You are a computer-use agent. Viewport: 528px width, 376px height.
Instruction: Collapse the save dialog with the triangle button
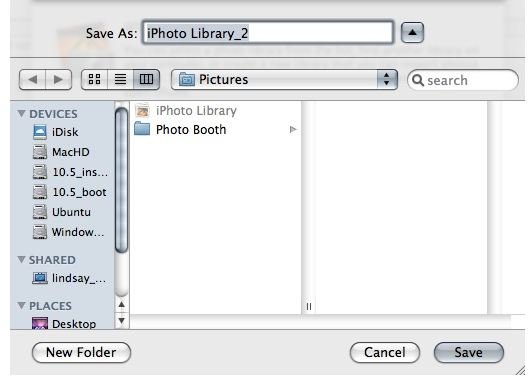(x=412, y=33)
